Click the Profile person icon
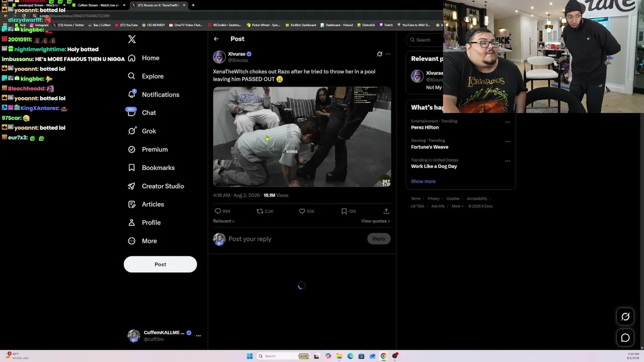 pos(132,223)
